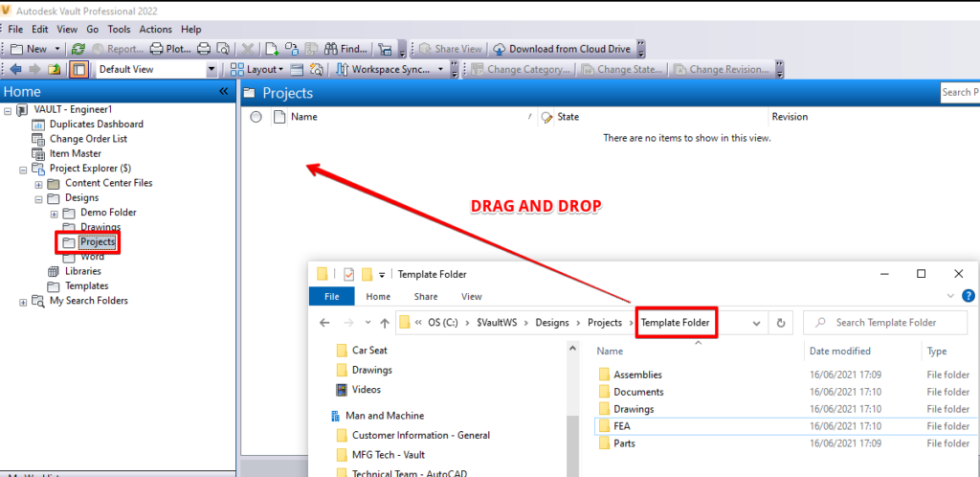Viewport: 980px width, 477px height.
Task: Open the Go menu
Action: tap(93, 30)
